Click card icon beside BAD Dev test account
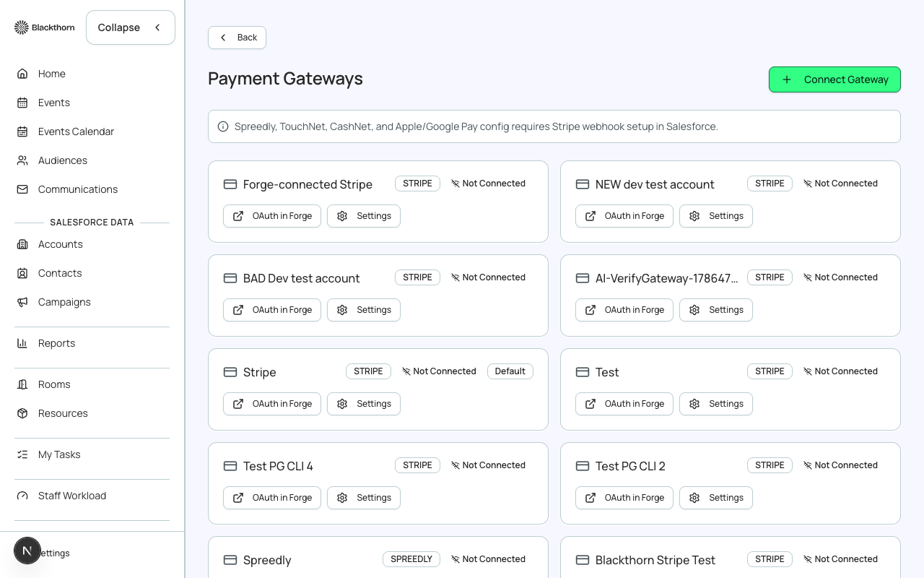This screenshot has width=924, height=578. [230, 278]
